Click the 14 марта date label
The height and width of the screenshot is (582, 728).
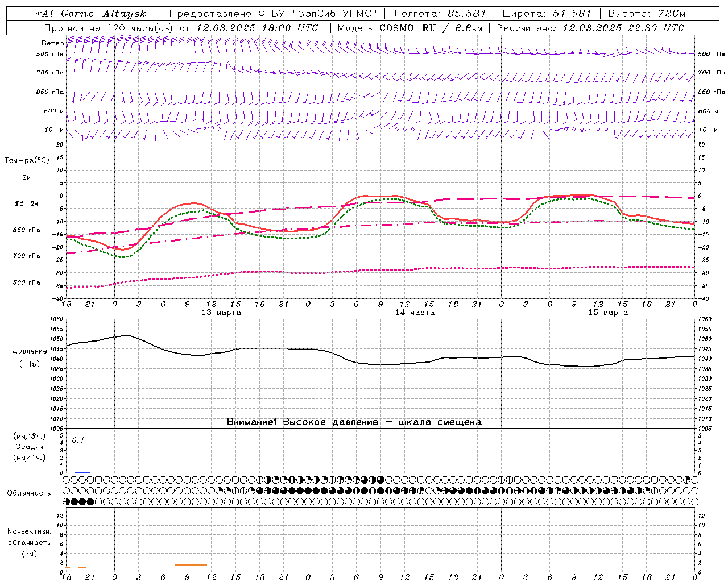415,313
